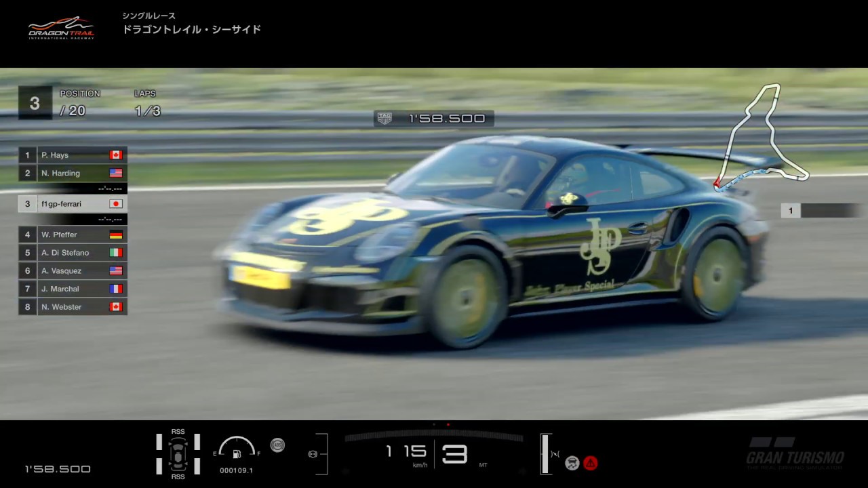Click the 1'58.500 time beside the TAG Heuer icon

pyautogui.click(x=447, y=119)
